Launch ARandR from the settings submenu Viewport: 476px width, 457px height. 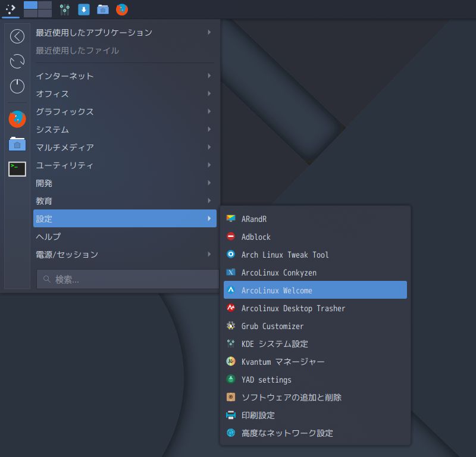[315, 218]
